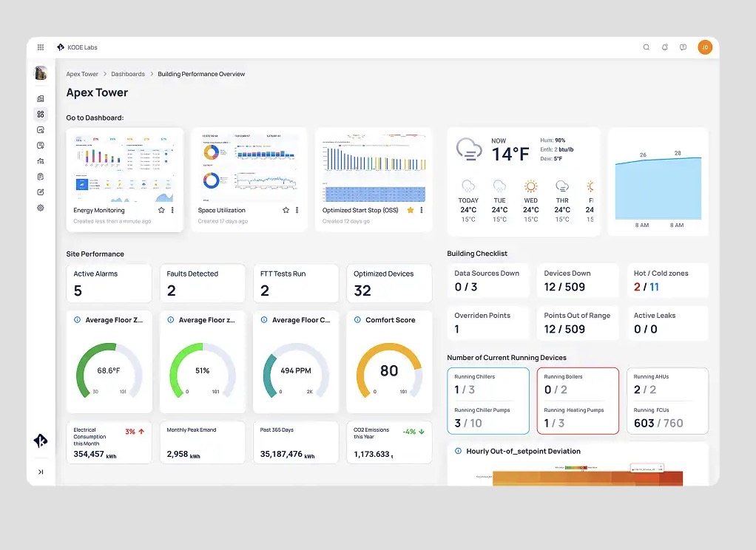Click info icon beside Hourly Out-of_setpoint Deviation
The height and width of the screenshot is (550, 756).
click(x=458, y=451)
